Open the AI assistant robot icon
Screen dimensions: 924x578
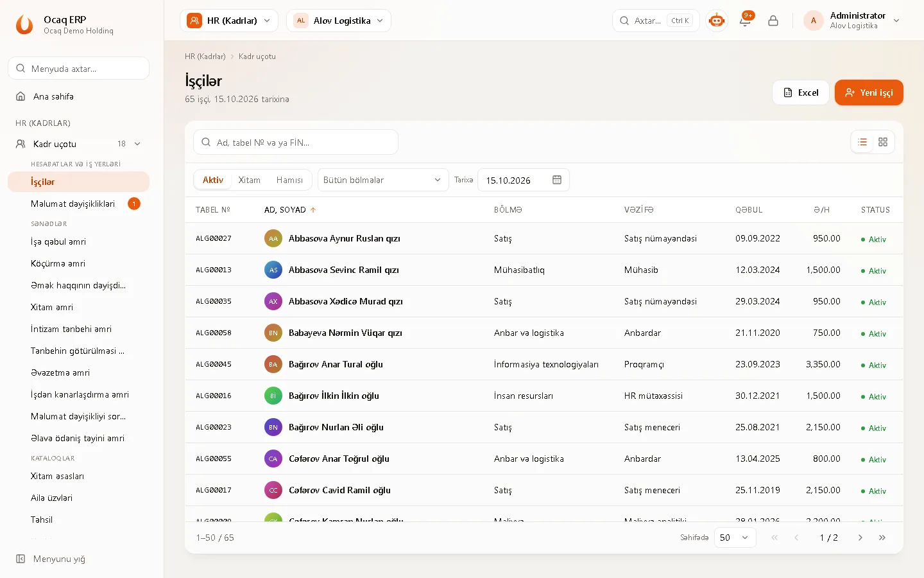(x=717, y=21)
